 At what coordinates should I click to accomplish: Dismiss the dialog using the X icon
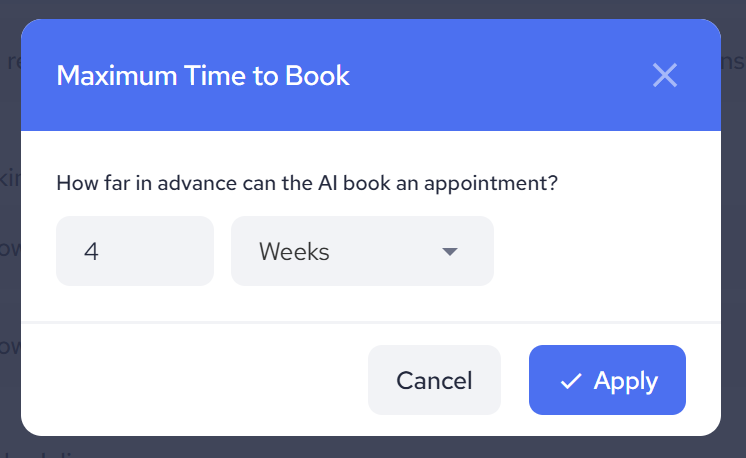pyautogui.click(x=665, y=75)
